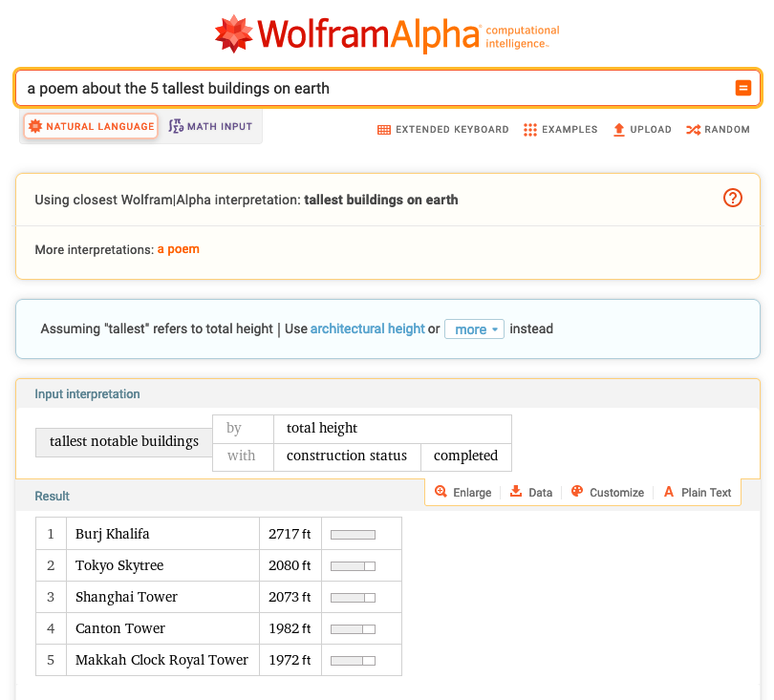Click the 'Result' pod title
Viewport: 774px width, 700px height.
53,496
